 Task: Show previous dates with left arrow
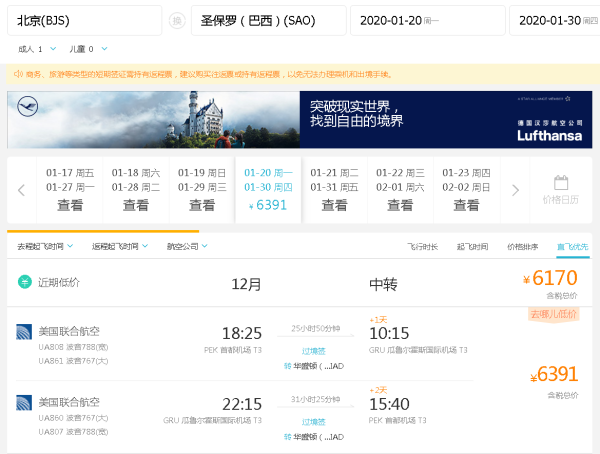pos(21,190)
